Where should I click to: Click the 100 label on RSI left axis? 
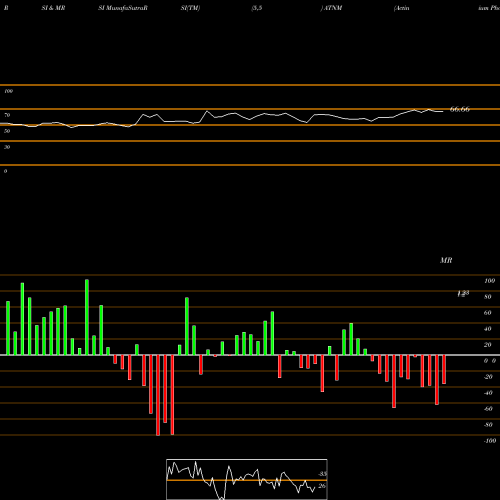(x=8, y=91)
